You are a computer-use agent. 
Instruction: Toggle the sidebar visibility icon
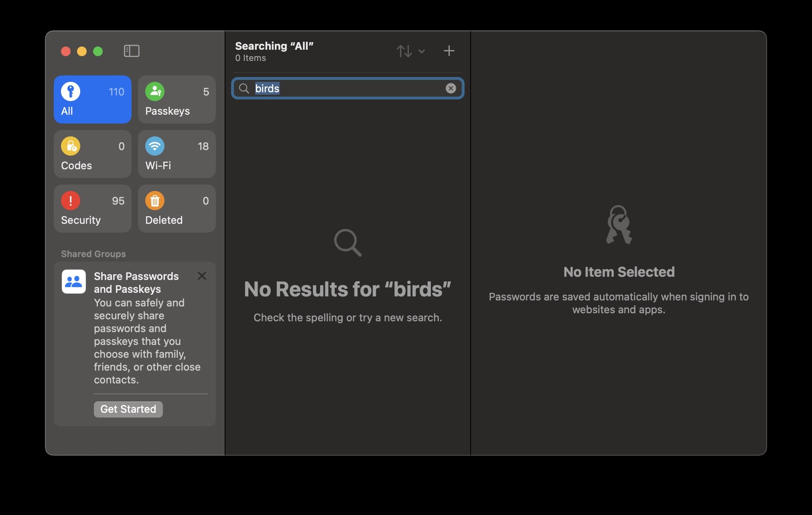[x=132, y=51]
